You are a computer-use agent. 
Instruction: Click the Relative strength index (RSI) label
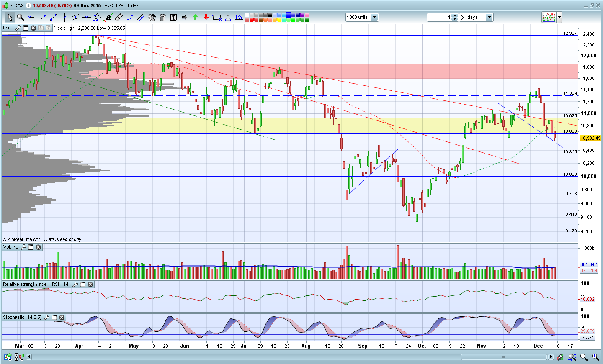37,285
